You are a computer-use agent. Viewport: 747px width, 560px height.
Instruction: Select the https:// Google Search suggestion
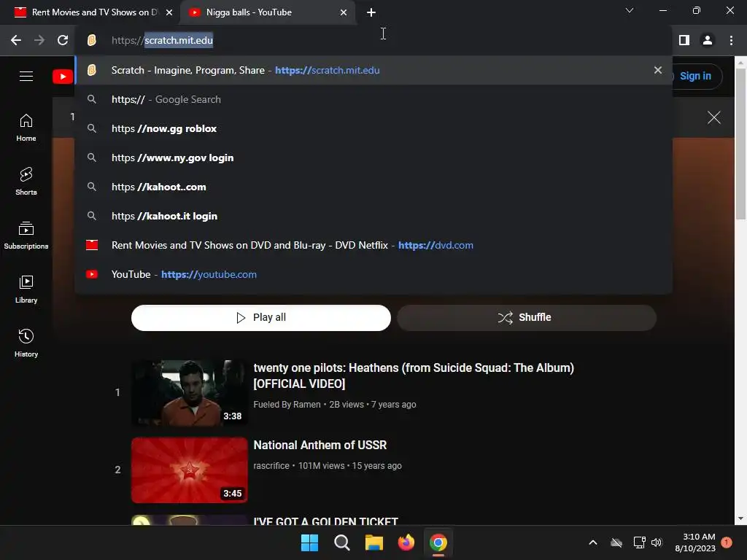click(373, 99)
